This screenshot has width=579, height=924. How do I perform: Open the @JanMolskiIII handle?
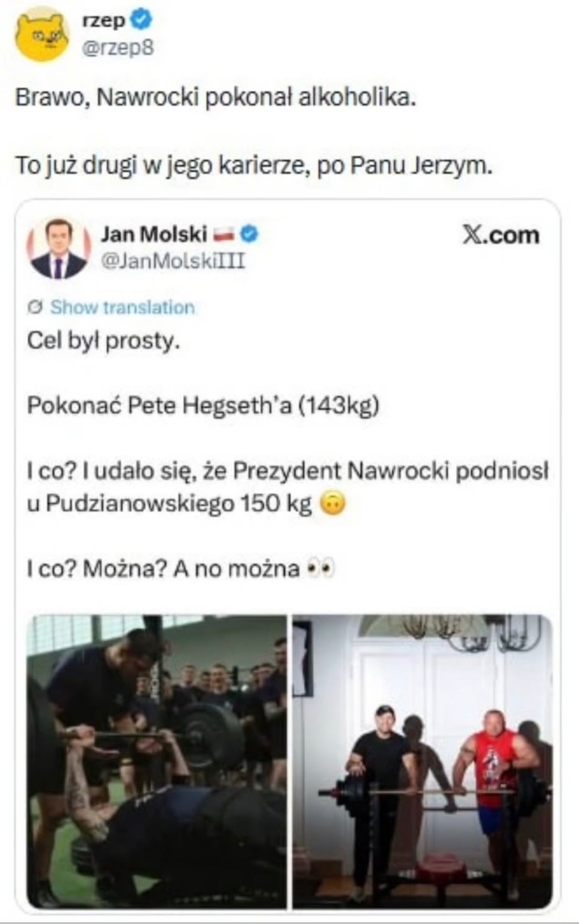pos(173,262)
